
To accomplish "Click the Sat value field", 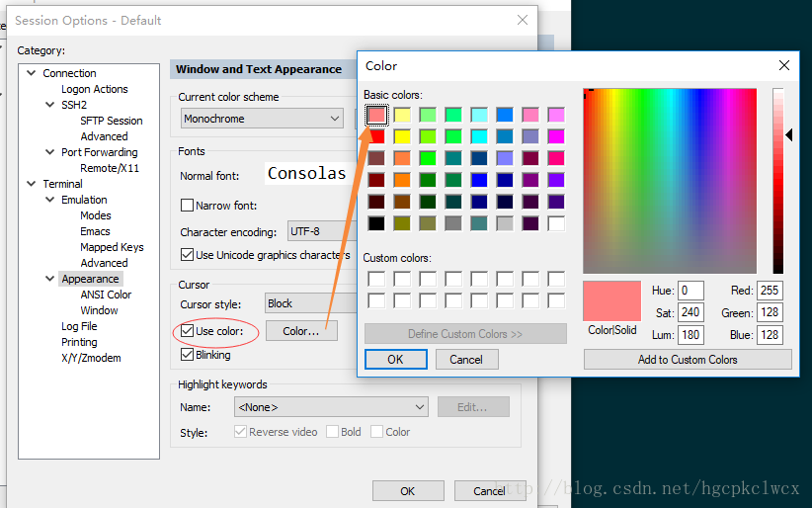I will pos(690,312).
